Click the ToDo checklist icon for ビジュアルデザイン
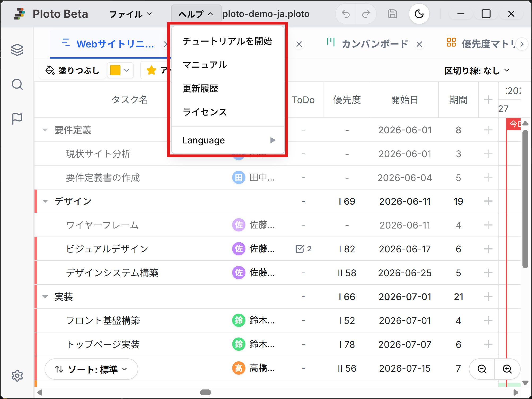Image resolution: width=532 pixels, height=399 pixels. tap(300, 249)
